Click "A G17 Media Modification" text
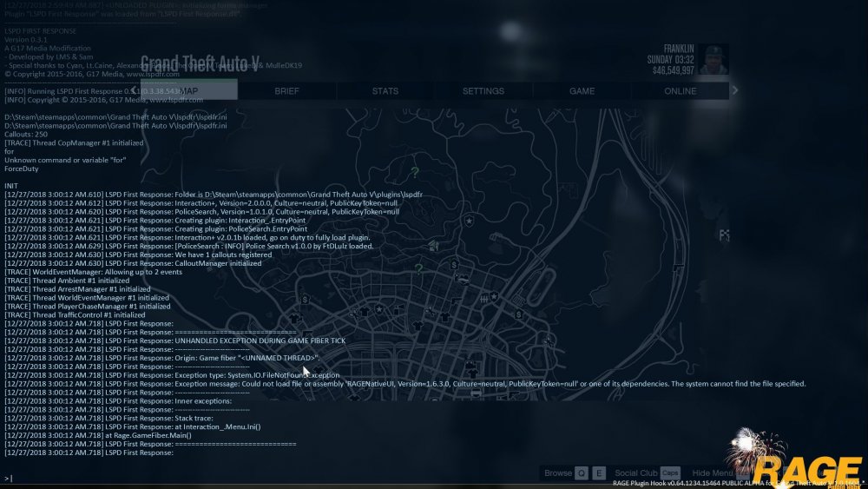The height and width of the screenshot is (489, 868). point(48,48)
